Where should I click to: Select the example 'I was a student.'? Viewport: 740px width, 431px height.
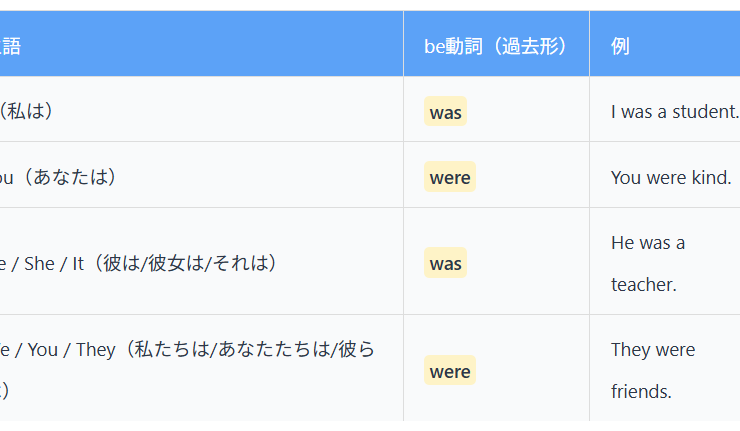coord(674,111)
